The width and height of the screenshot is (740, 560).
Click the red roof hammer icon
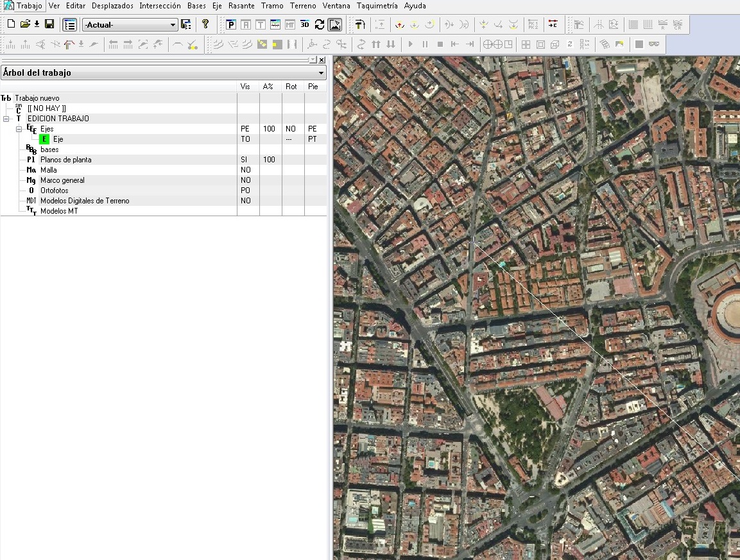coord(69,44)
